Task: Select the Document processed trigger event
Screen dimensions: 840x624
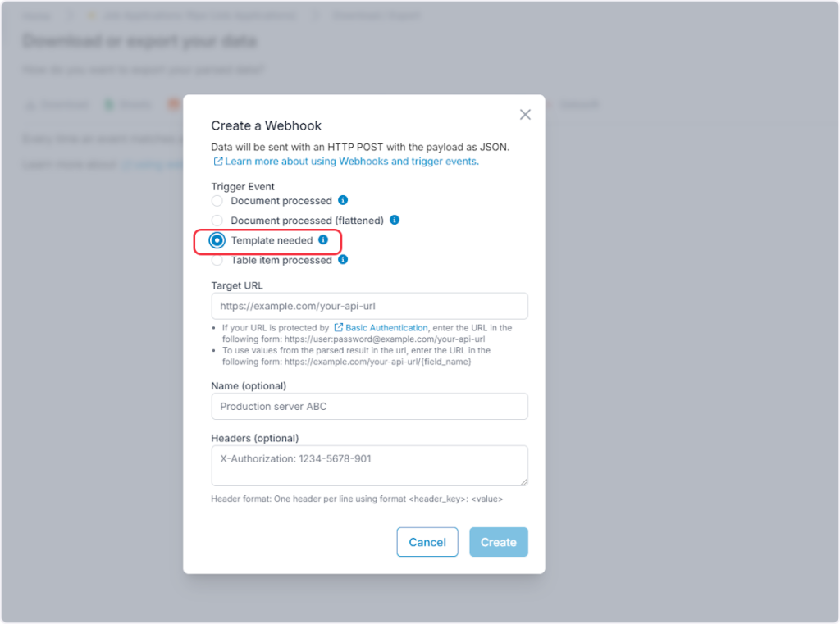Action: coord(217,201)
